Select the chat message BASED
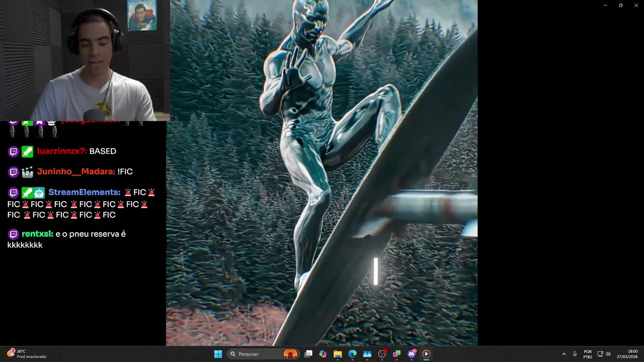644x362 pixels. tap(103, 151)
